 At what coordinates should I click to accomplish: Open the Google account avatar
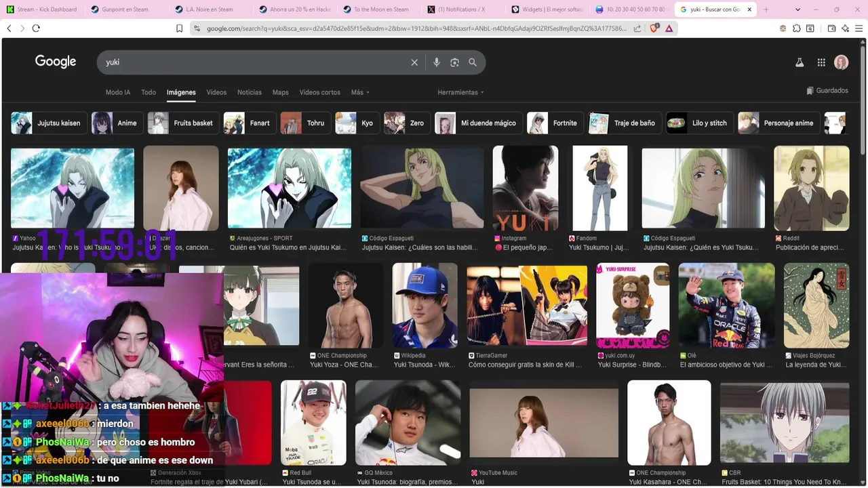coord(842,62)
